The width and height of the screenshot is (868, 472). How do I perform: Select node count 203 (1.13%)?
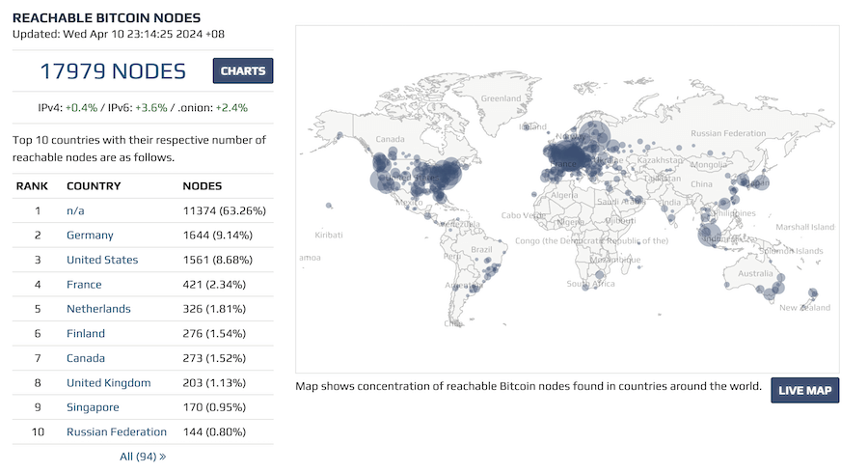click(214, 383)
